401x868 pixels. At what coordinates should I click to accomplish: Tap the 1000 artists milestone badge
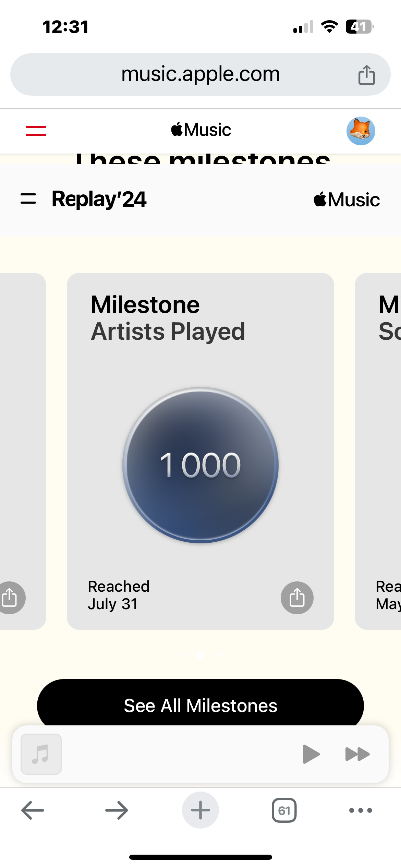click(200, 465)
